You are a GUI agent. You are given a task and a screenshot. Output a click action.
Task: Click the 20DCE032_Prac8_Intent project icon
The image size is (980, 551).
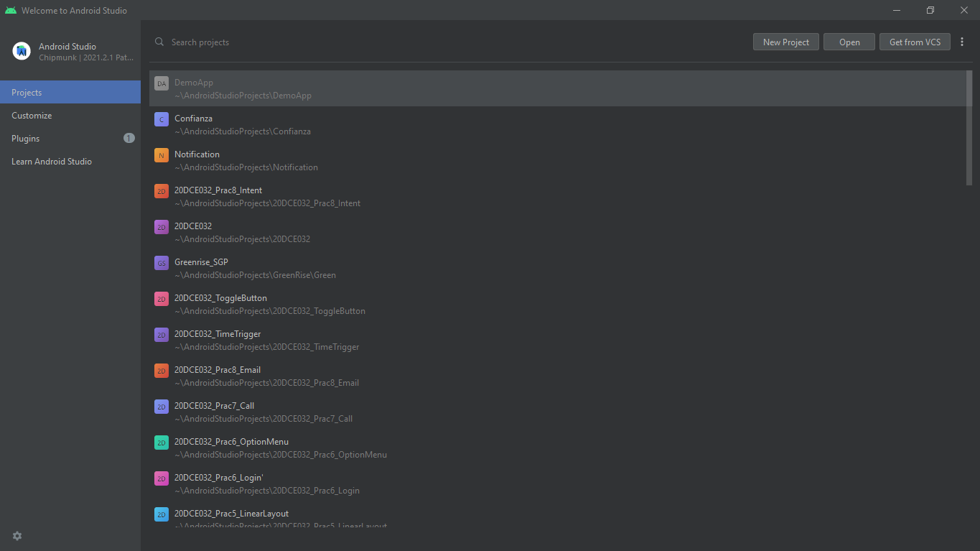point(162,191)
